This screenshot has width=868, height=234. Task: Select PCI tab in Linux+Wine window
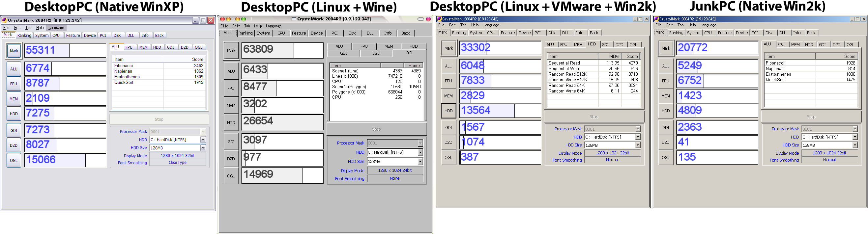[334, 33]
